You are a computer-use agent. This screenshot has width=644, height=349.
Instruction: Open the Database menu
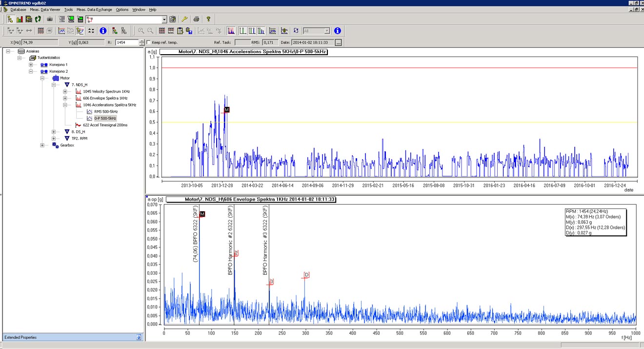coord(18,9)
